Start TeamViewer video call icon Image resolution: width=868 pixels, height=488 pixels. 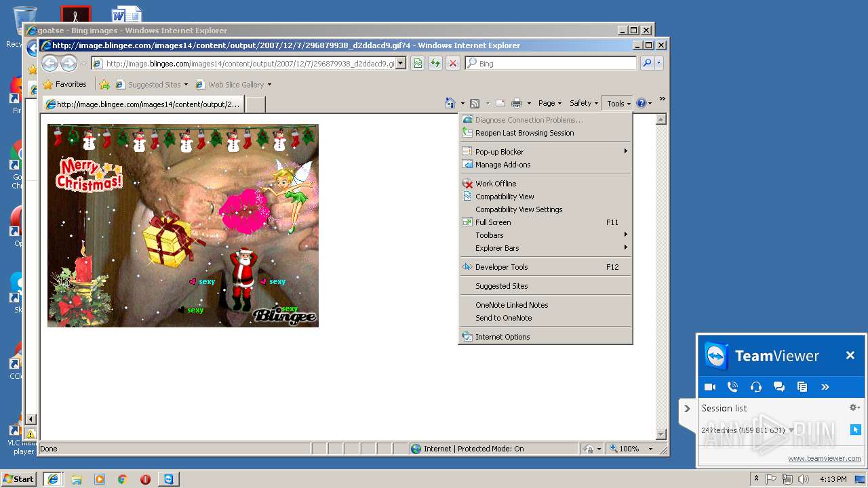(x=710, y=387)
